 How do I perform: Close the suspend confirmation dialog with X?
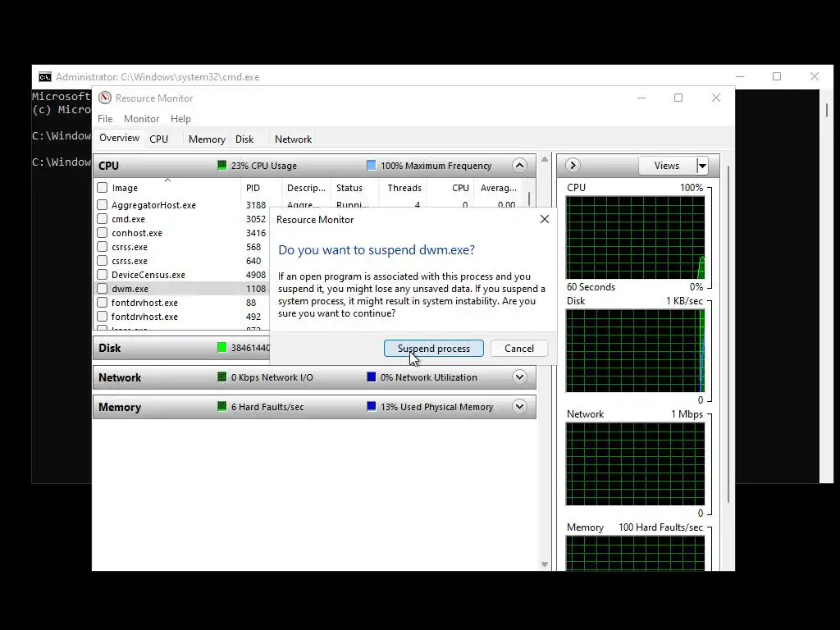(x=545, y=219)
